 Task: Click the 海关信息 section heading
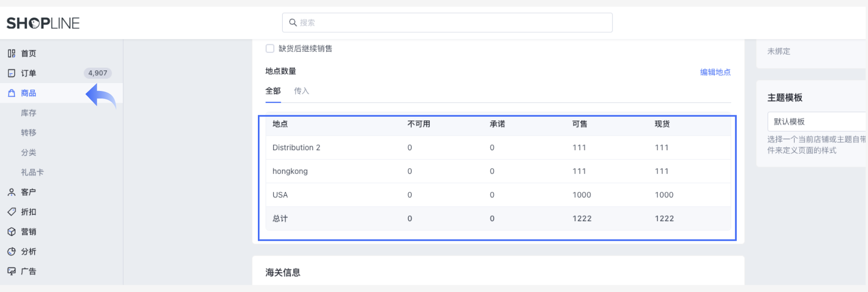[283, 272]
